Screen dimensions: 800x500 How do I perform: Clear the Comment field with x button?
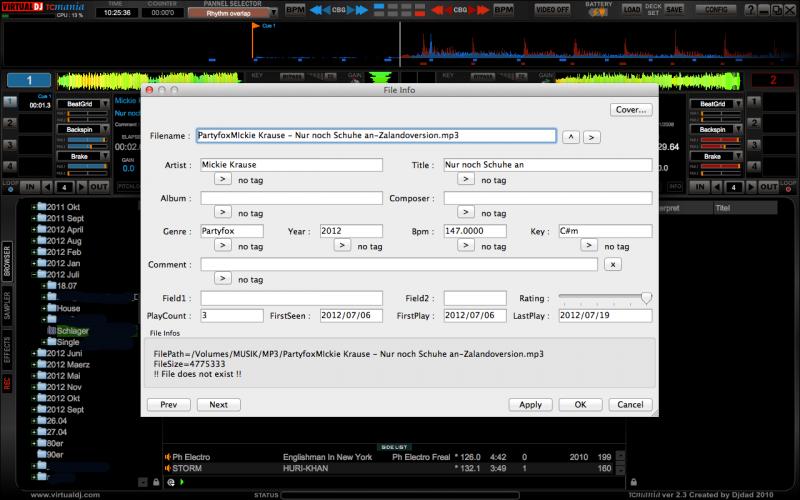tap(613, 264)
